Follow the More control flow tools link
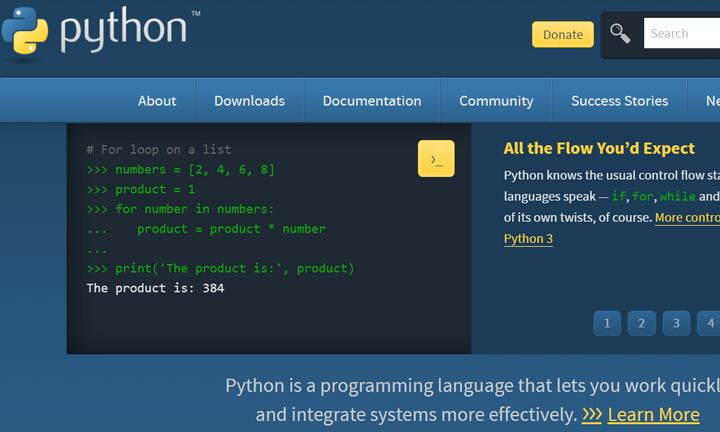The image size is (720, 432). 687,217
